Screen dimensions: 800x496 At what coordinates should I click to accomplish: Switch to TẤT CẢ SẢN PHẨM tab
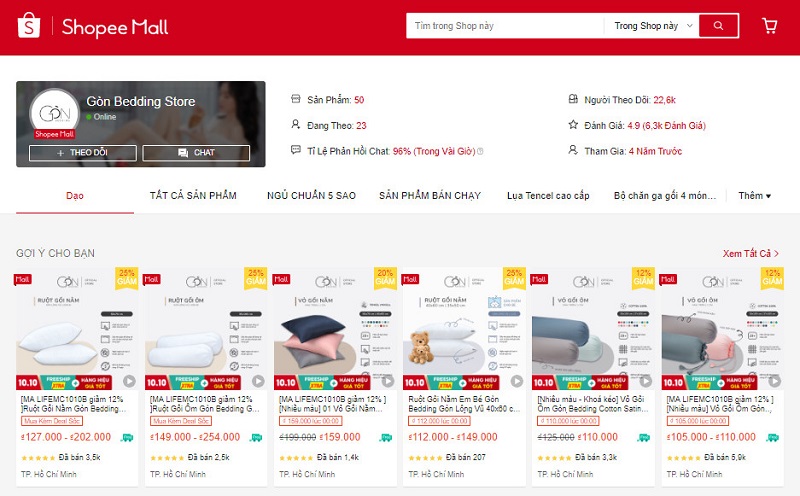pyautogui.click(x=193, y=195)
